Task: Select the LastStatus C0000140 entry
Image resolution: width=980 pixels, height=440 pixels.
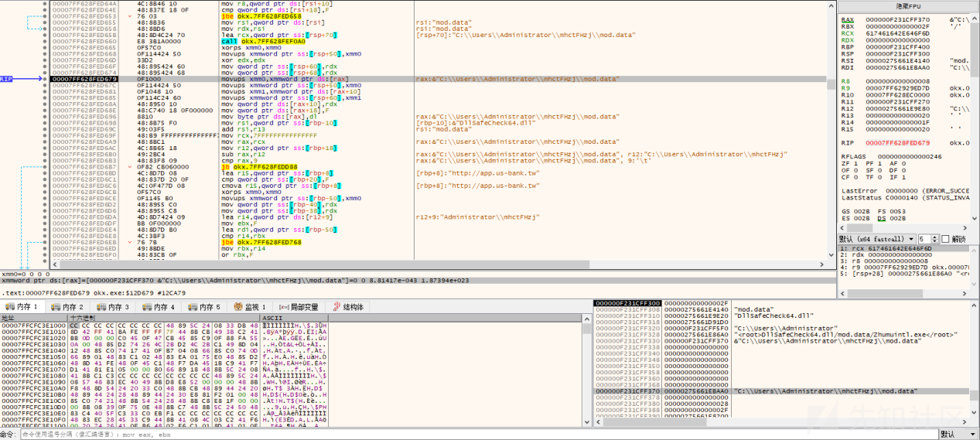Action: (x=905, y=197)
